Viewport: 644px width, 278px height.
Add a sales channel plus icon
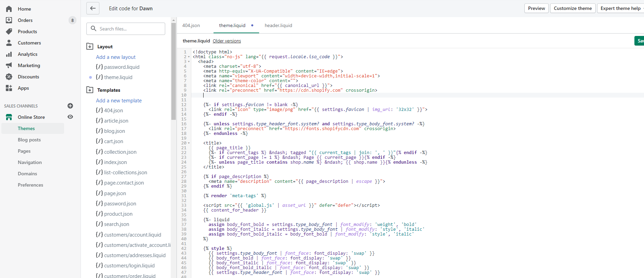coord(70,106)
